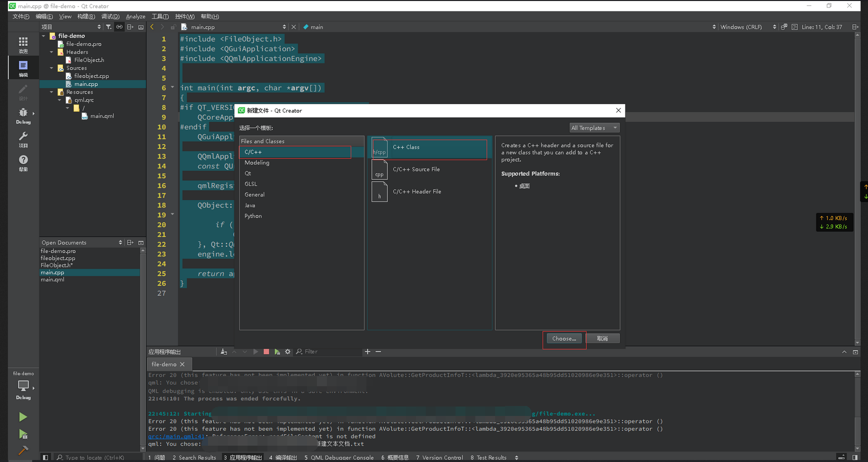Toggle left sidebar visibility in status bar
The height and width of the screenshot is (462, 868).
click(x=45, y=458)
